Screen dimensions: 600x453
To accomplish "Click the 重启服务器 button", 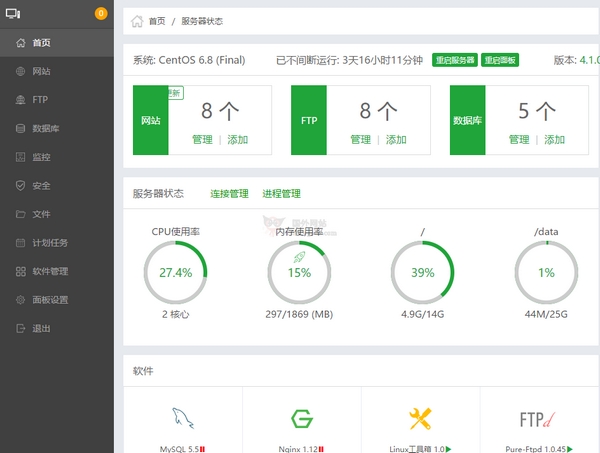I will point(455,60).
